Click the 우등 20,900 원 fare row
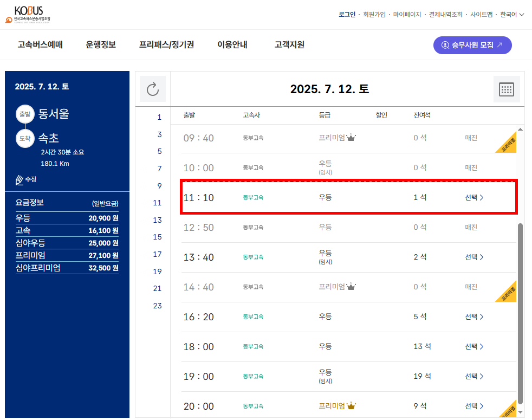Screen dimensions: 532x420 point(67,218)
